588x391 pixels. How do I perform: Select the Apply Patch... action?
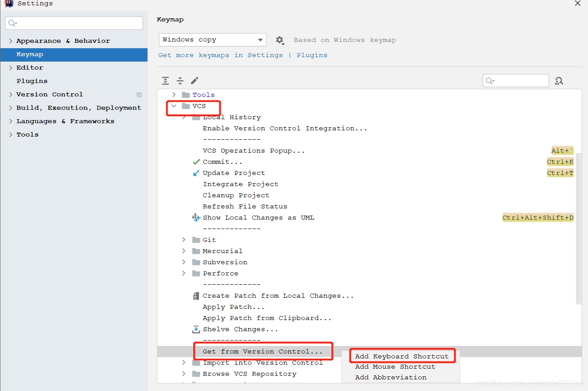click(x=234, y=307)
